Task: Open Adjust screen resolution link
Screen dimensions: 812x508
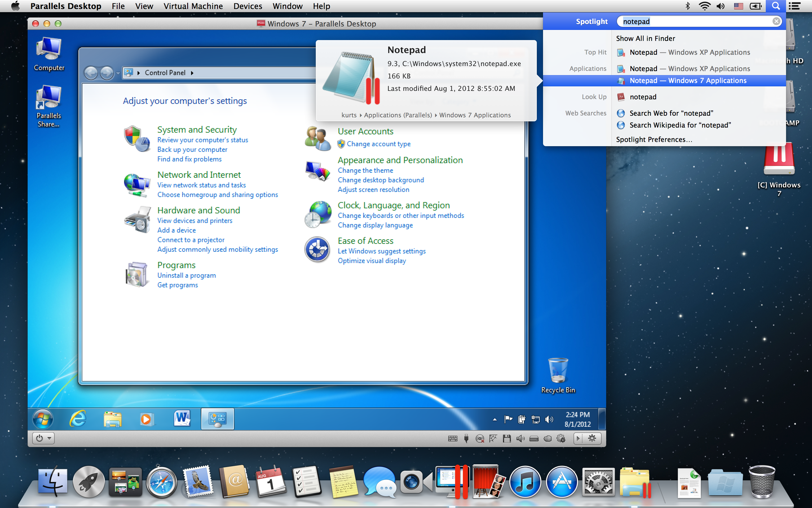Action: pos(374,190)
